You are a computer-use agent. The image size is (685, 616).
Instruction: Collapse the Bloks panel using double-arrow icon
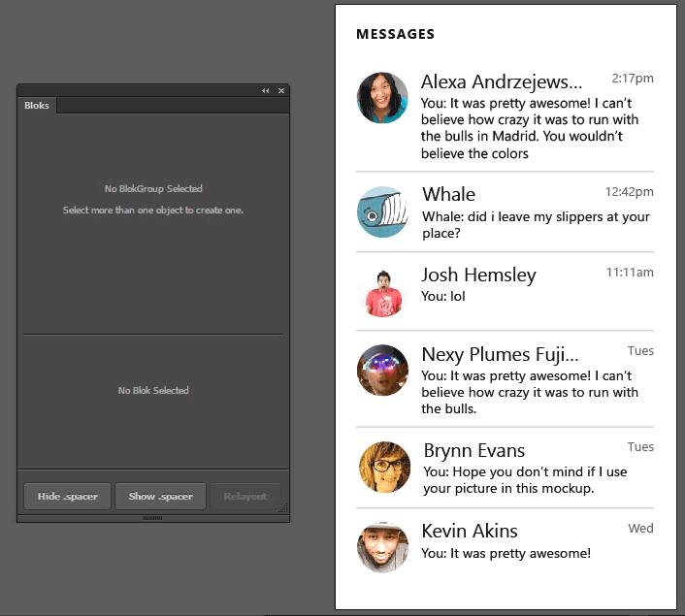click(x=266, y=90)
